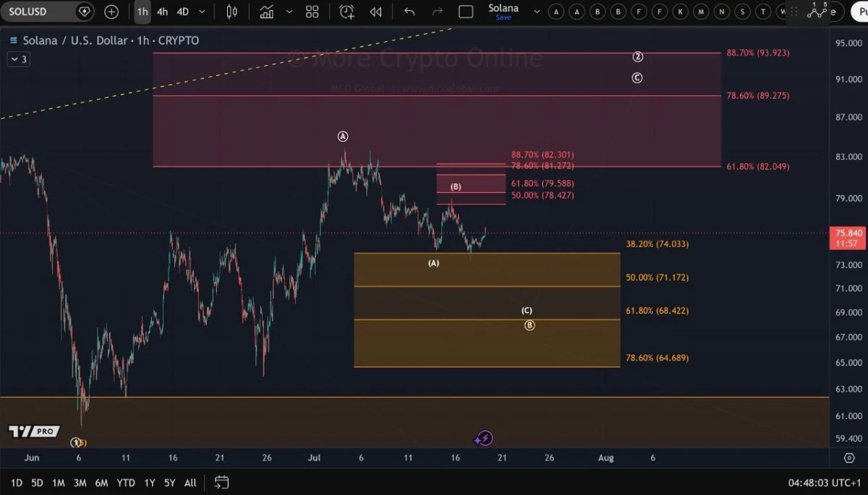Select the circled C wave label

(637, 78)
